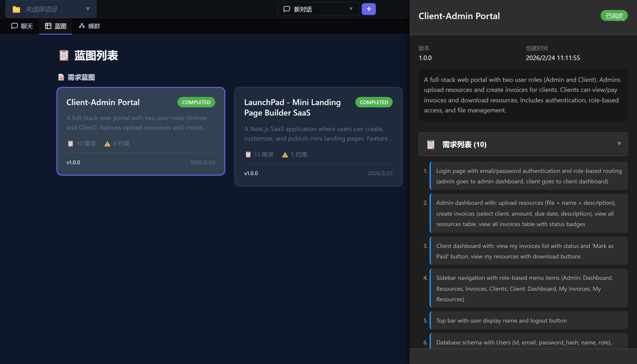Image resolution: width=637 pixels, height=364 pixels.
Task: Click the COMPLETED badge on LaunchPad card
Action: [x=374, y=102]
